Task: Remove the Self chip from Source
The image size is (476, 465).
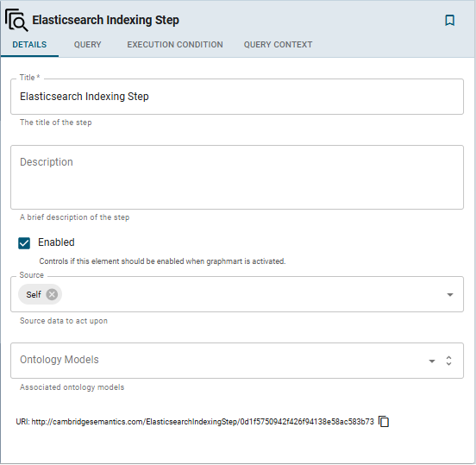Action: [x=52, y=294]
